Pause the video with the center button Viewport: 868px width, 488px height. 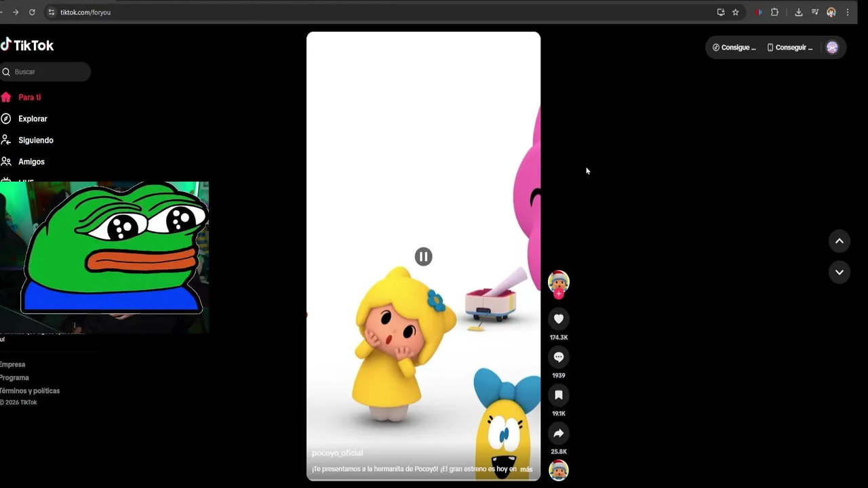pyautogui.click(x=423, y=256)
